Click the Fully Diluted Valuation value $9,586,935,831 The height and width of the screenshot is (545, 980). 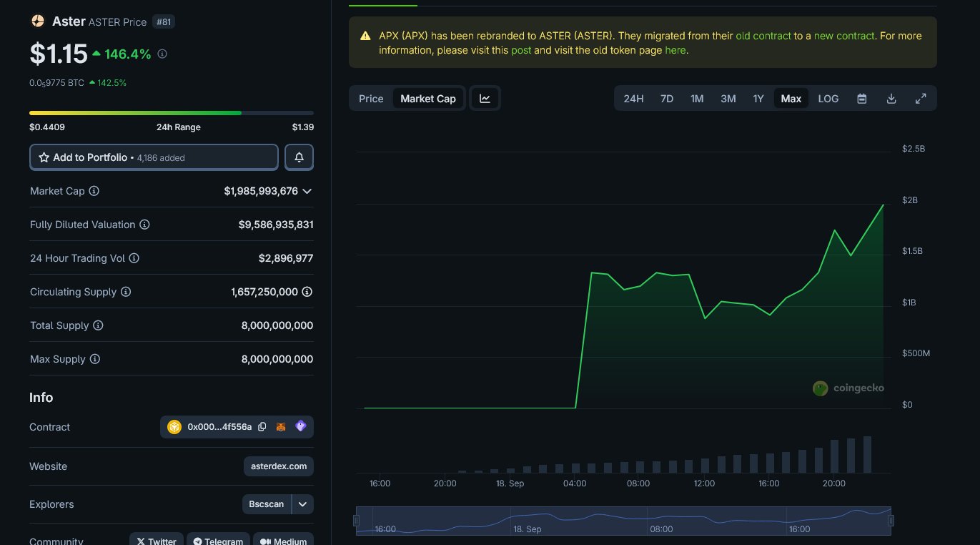pyautogui.click(x=276, y=225)
